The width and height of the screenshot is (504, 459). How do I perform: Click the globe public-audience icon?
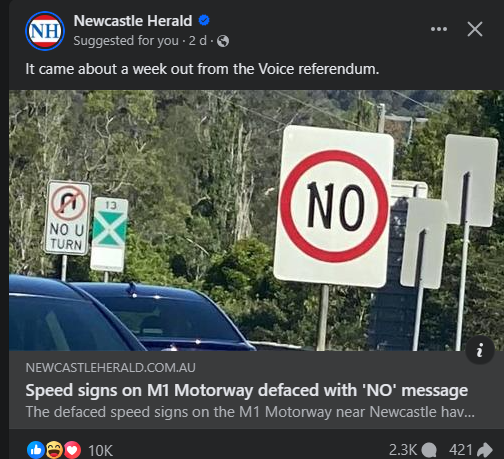[x=223, y=41]
